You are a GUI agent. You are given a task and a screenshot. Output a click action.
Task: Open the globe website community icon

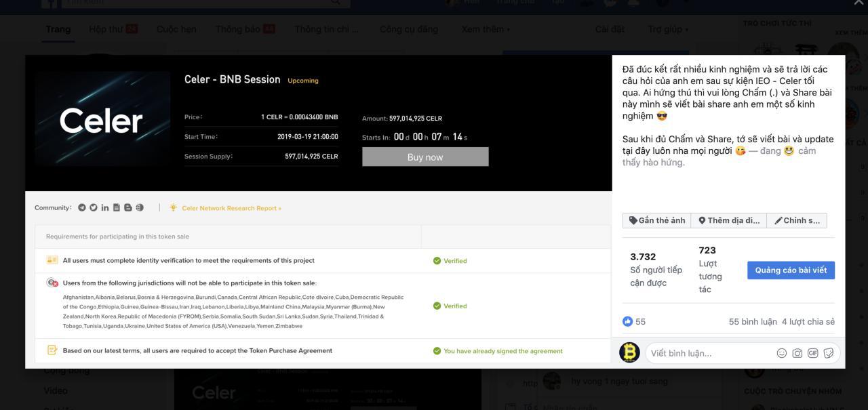click(139, 208)
